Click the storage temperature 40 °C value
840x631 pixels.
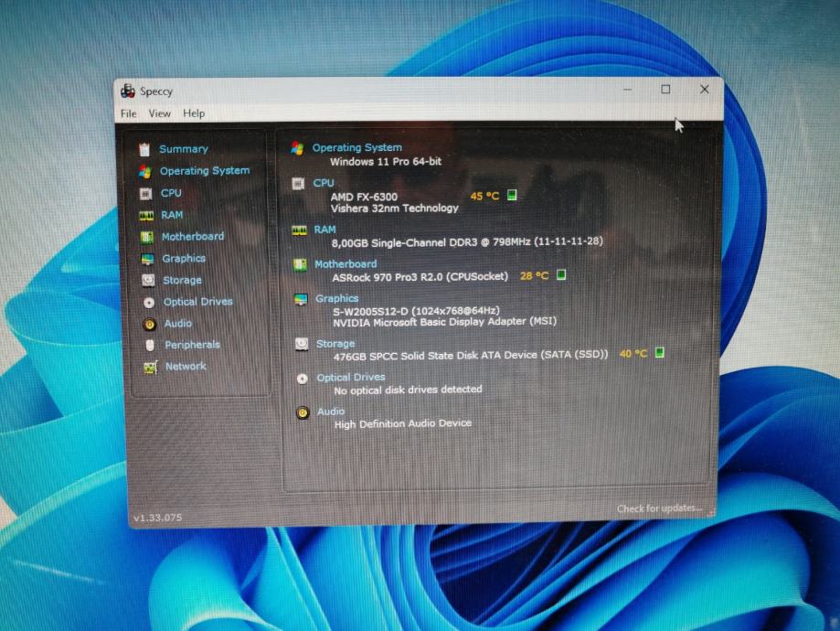633,354
